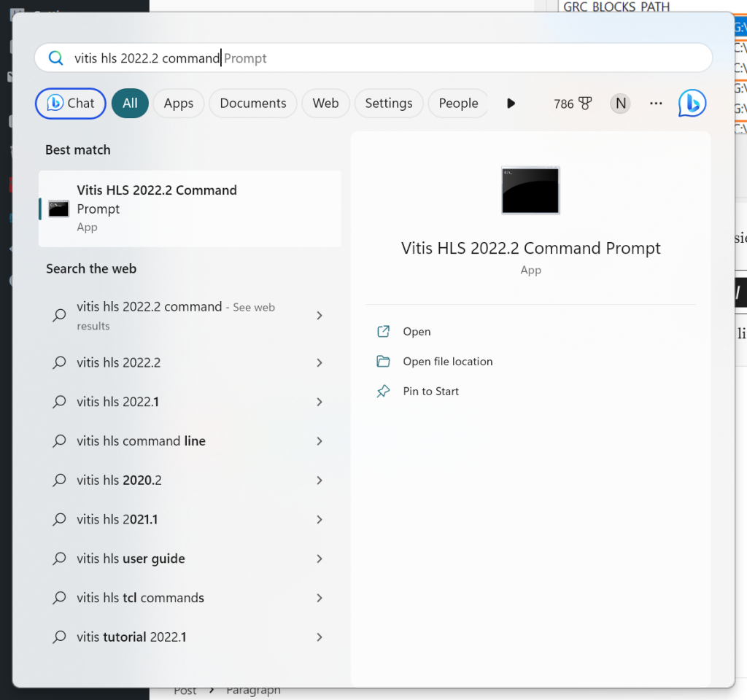This screenshot has height=700, width=747.
Task: Switch to the Documents filter tab
Action: [253, 104]
